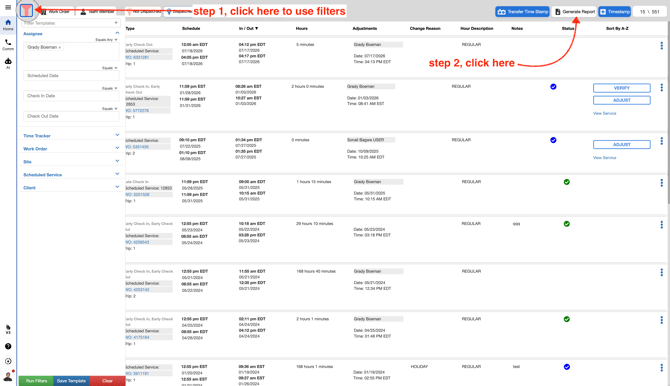Screen dimensions: 670x386
Task: Click the Generate Report button
Action: pyautogui.click(x=574, y=12)
